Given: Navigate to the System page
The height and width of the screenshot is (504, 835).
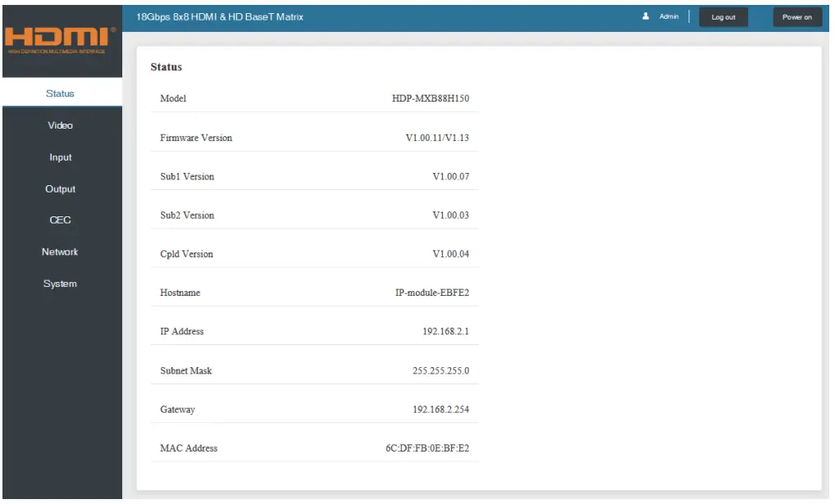Looking at the screenshot, I should [x=60, y=284].
